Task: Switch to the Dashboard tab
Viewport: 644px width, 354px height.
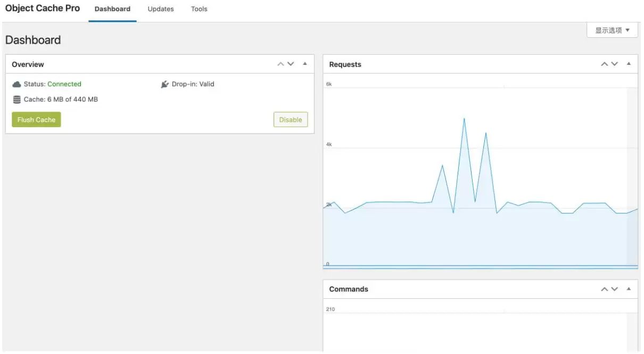Action: (x=112, y=9)
